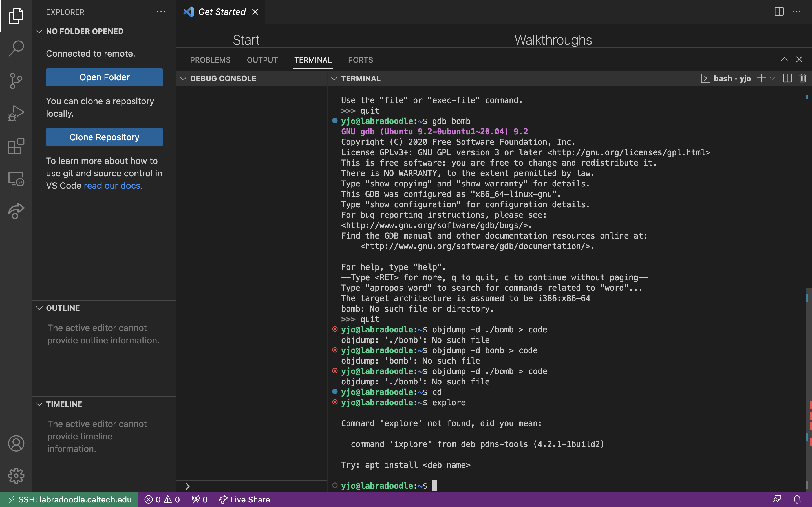Open Remote Explorer view

pos(16,178)
